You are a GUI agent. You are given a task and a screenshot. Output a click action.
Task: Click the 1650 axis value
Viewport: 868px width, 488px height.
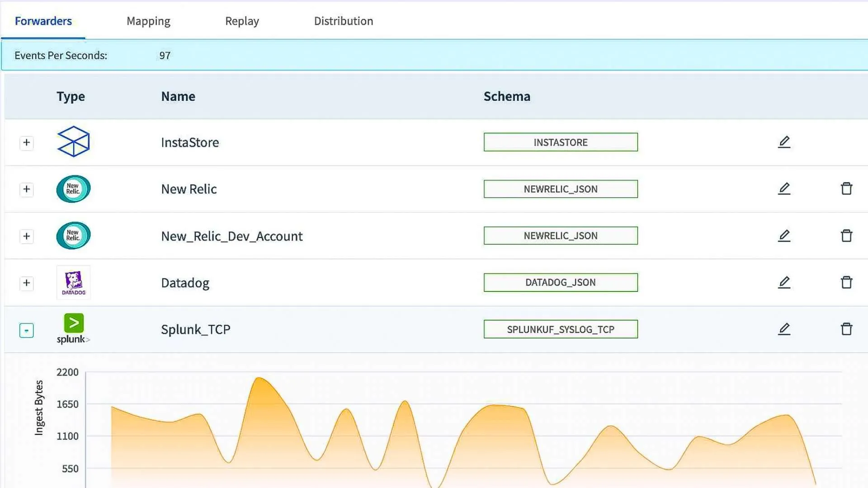(67, 404)
